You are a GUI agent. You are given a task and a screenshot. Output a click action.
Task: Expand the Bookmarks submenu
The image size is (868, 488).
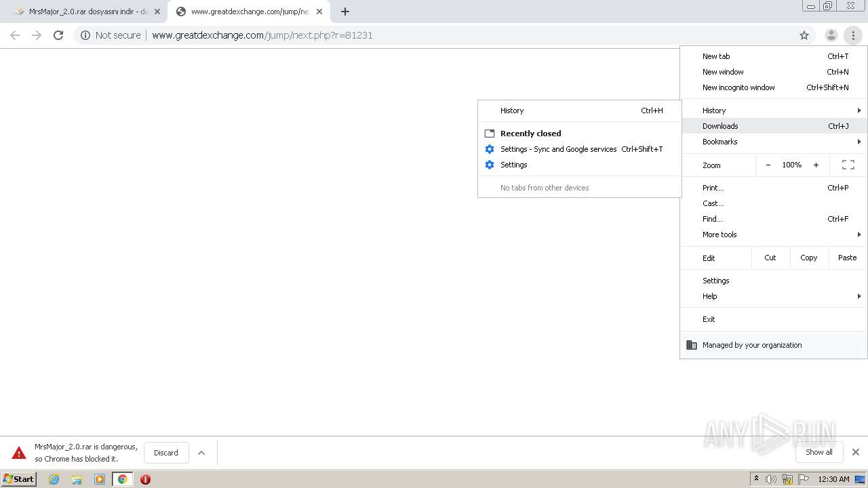tap(774, 142)
